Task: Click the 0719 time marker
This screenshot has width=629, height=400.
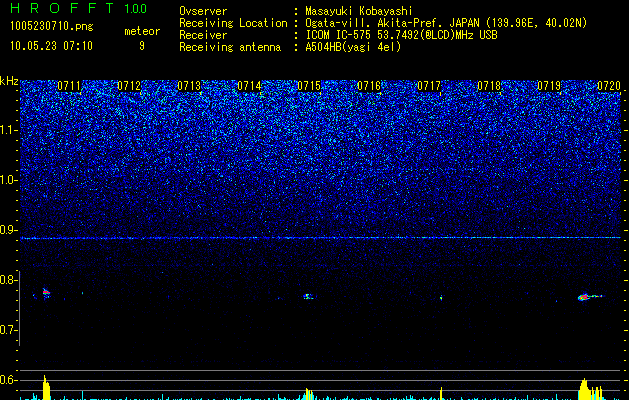Action: pyautogui.click(x=549, y=86)
